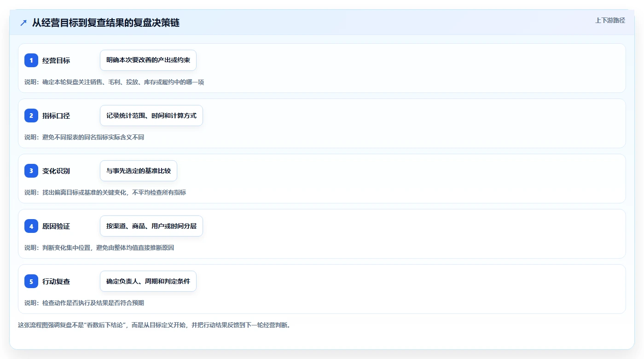This screenshot has height=359, width=644.
Task: Click the arrow icon beside the title
Action: [x=23, y=23]
